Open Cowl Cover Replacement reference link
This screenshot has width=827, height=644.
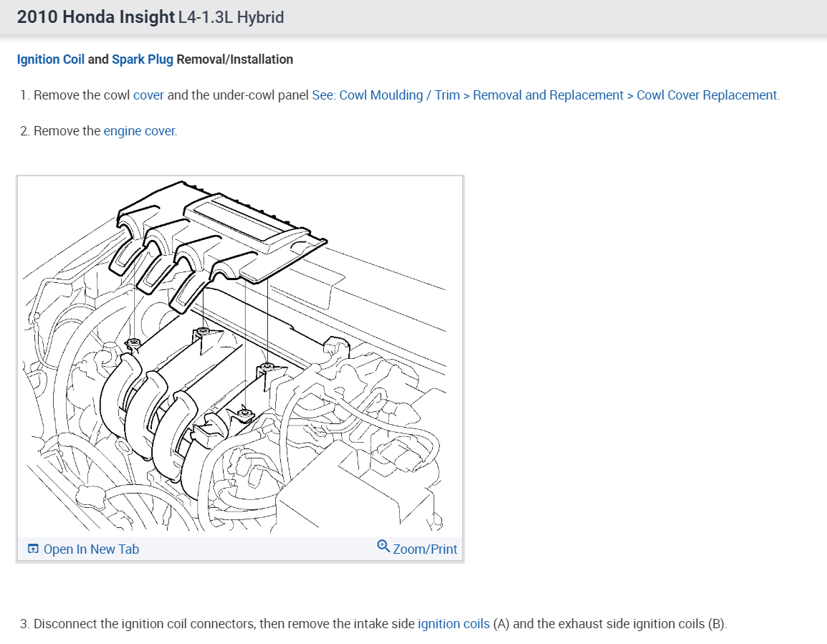pos(546,95)
